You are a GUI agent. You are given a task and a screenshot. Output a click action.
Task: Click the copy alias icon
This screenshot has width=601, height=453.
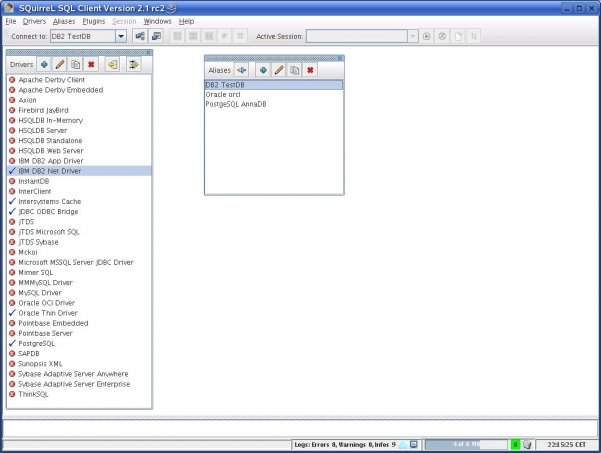tap(294, 70)
